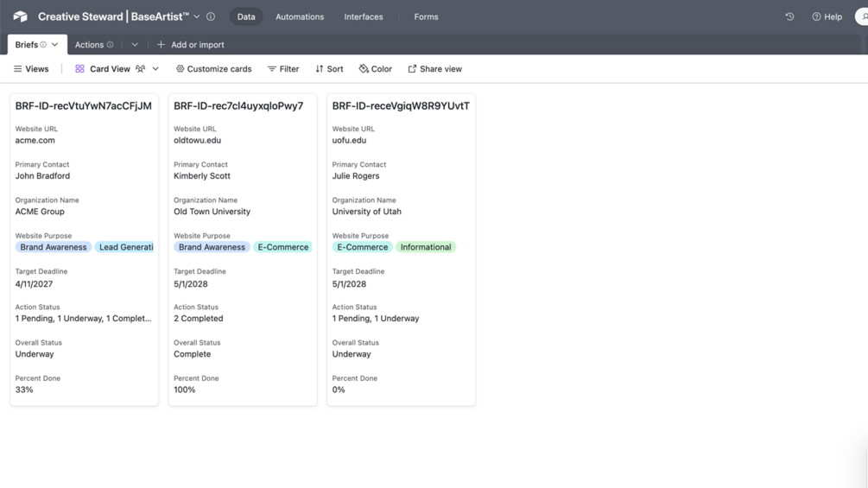Open the Color records option
This screenshot has height=488, width=868.
click(375, 69)
